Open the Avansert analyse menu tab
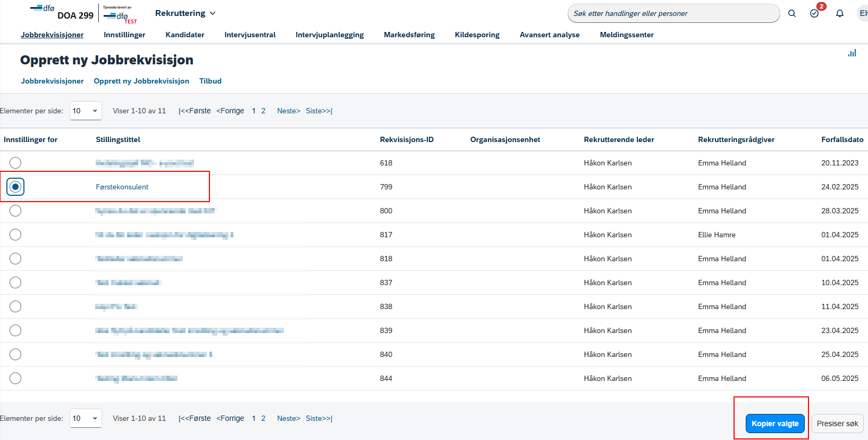 550,35
